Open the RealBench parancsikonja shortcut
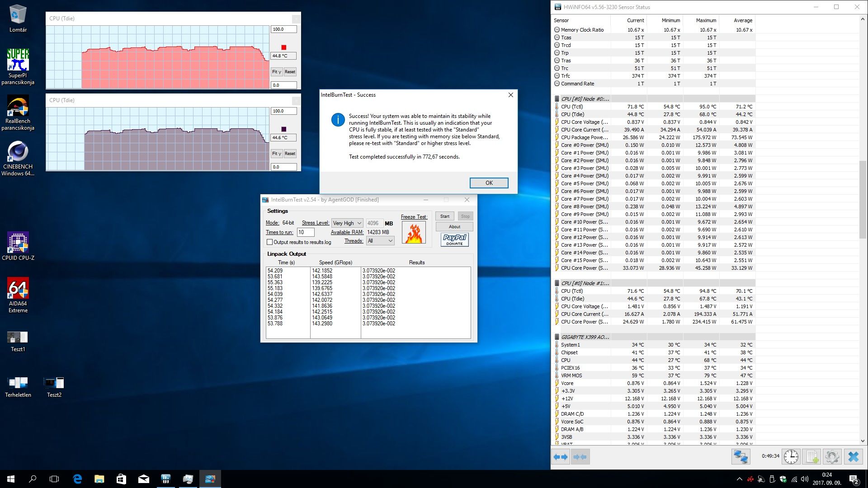 click(18, 113)
